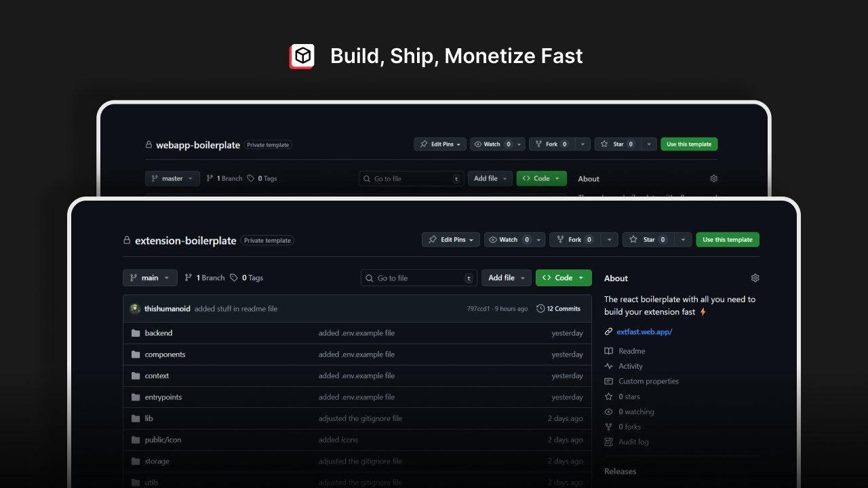Open the public/icon folder
The image size is (868, 488).
tap(163, 440)
